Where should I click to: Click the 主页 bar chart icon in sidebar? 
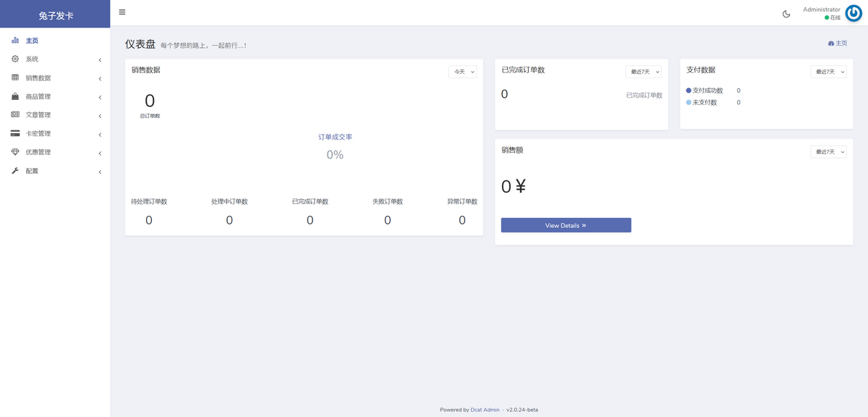click(15, 41)
